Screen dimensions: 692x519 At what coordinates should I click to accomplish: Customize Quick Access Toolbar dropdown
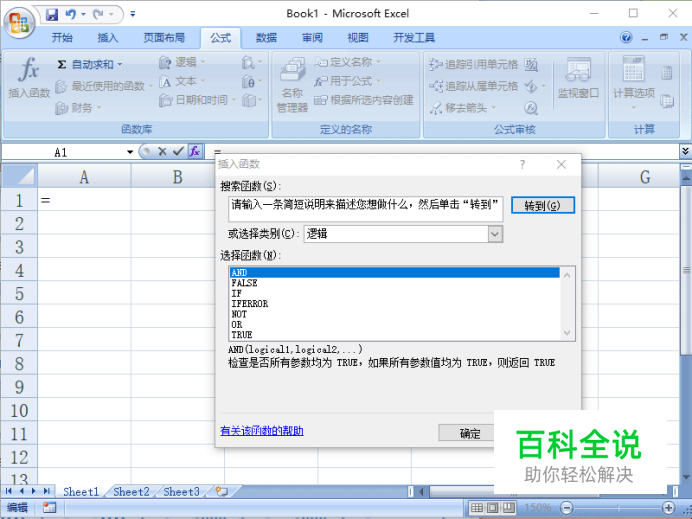132,15
